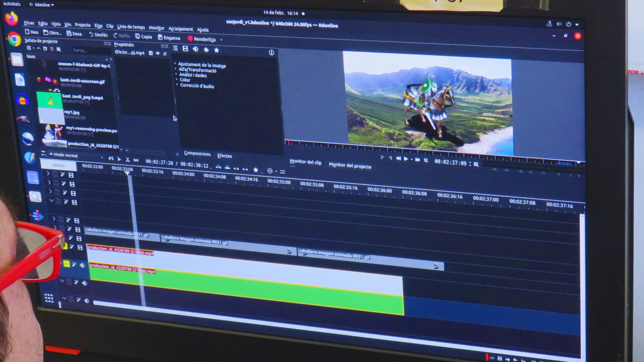
Task: Open project bin options menu icon
Action: (59, 49)
